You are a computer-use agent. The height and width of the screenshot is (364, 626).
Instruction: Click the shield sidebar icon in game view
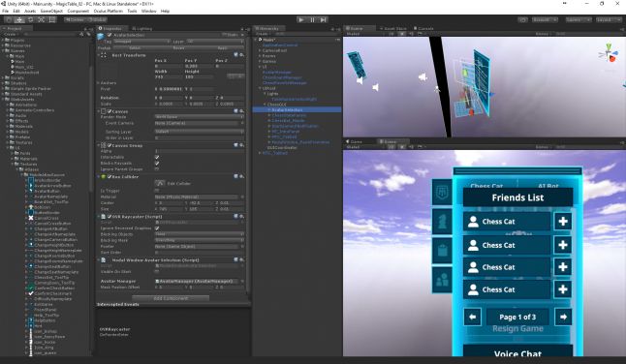tap(442, 193)
